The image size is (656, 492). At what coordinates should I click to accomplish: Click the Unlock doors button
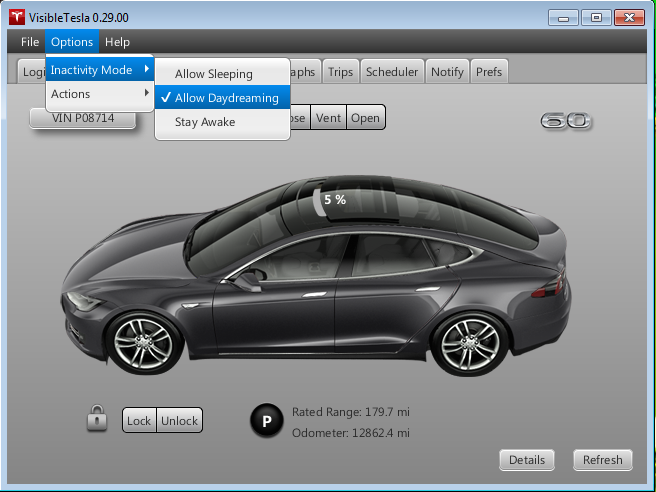point(179,420)
